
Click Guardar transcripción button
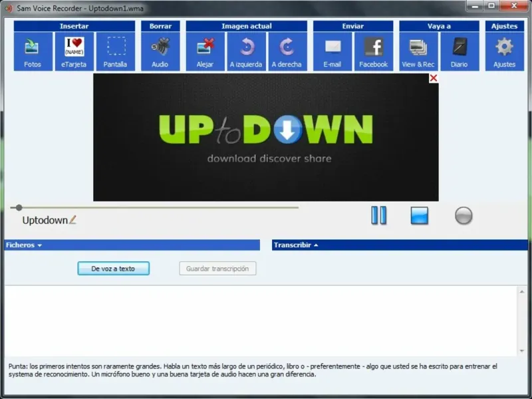tap(217, 269)
